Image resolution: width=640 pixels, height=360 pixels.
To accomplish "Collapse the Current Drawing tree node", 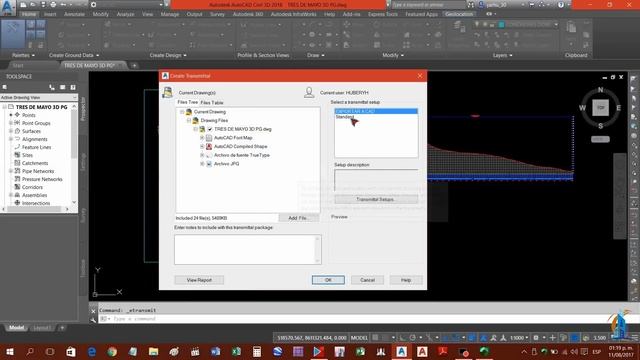I will pyautogui.click(x=182, y=112).
